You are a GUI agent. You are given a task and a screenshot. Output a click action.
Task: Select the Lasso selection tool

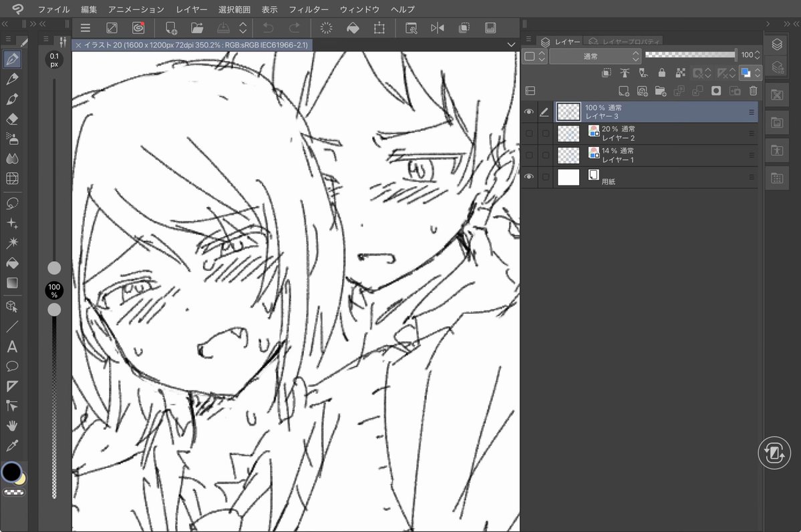tap(12, 203)
